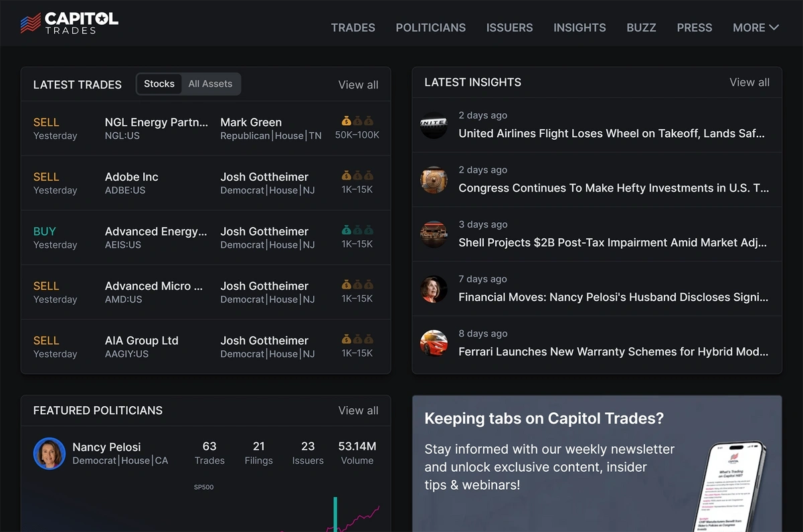Switch to the Stocks filter
803x532 pixels.
(159, 84)
